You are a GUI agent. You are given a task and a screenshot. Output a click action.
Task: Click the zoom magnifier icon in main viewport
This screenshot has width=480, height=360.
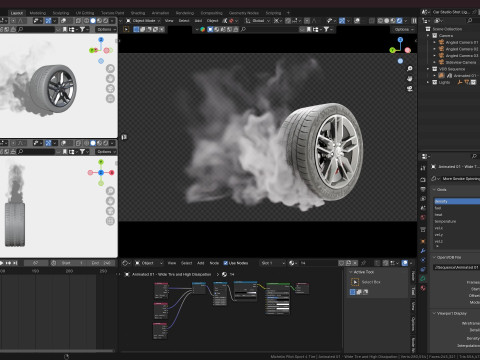[x=410, y=69]
